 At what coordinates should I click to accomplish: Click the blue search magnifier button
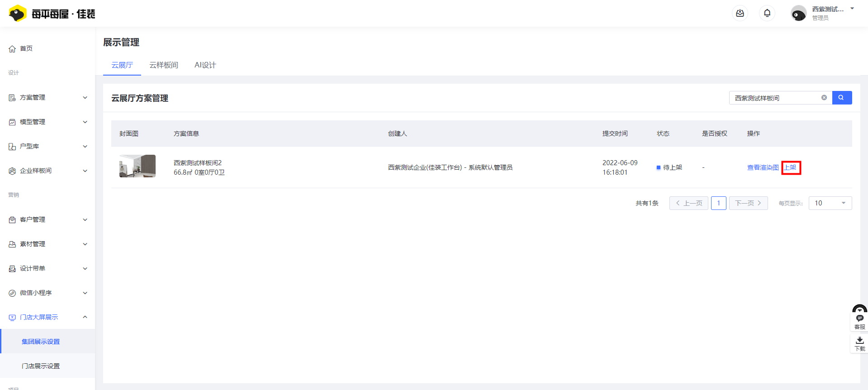pos(842,98)
